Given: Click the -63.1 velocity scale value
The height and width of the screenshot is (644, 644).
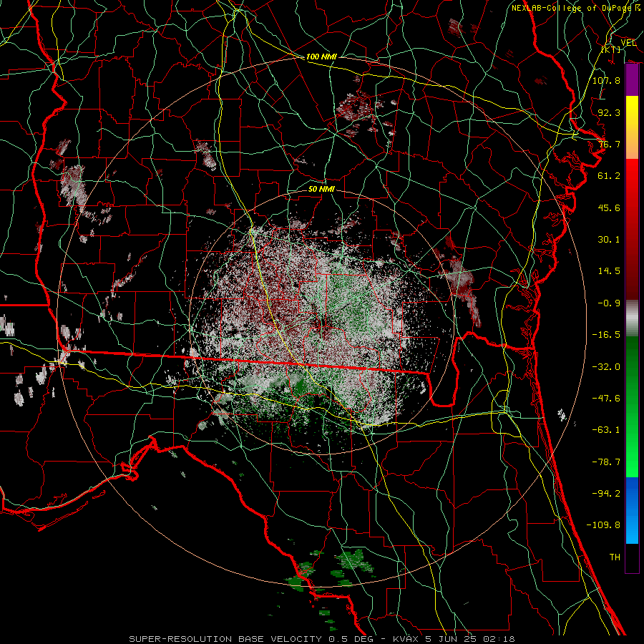Looking at the screenshot, I should pos(606,430).
